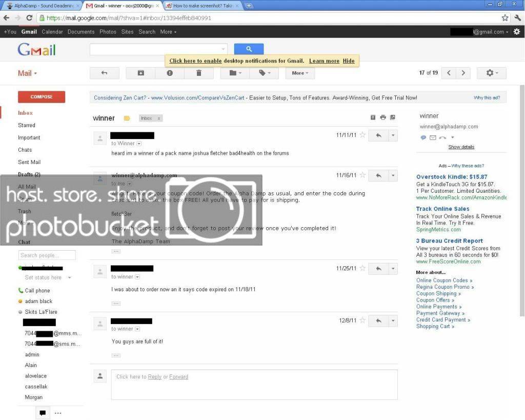Click Call phone in chat list
Image resolution: width=525 pixels, height=420 pixels.
click(x=37, y=291)
